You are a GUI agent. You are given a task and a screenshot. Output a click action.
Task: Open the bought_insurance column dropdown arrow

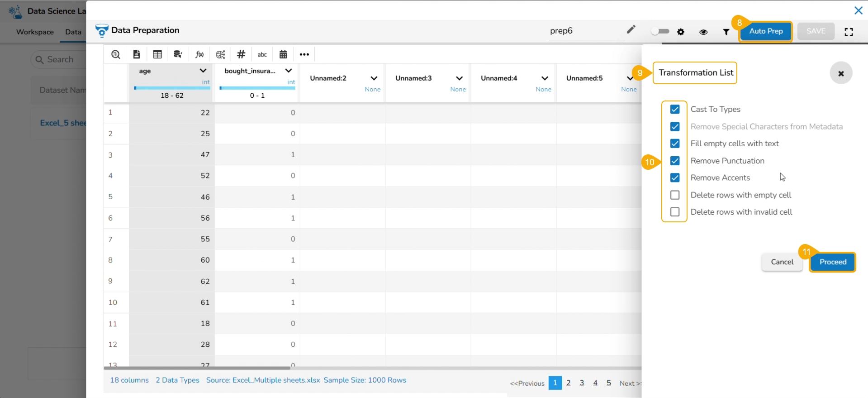[289, 71]
